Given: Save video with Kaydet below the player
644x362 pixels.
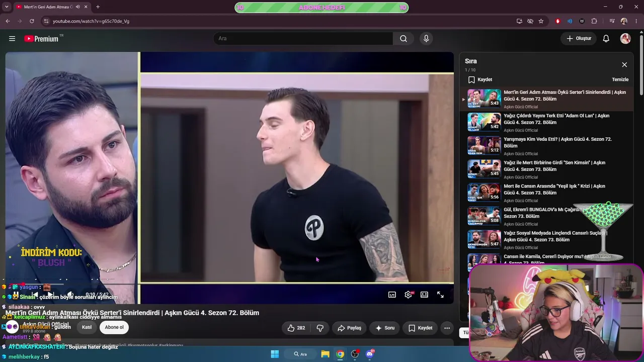Looking at the screenshot, I should click(x=420, y=328).
